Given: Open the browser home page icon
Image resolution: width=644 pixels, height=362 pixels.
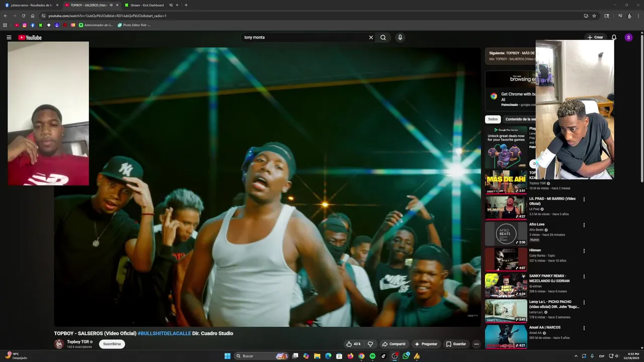Looking at the screenshot, I should pos(33,16).
